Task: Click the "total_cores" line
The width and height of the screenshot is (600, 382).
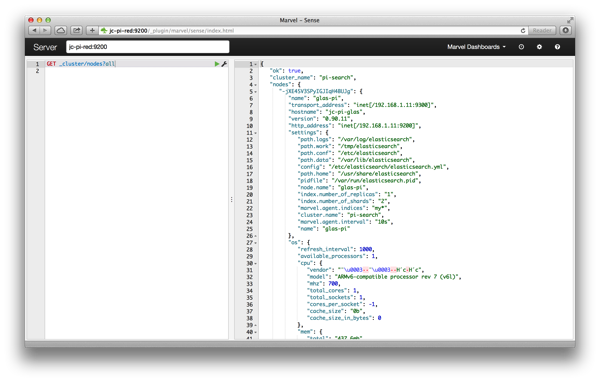Action: point(333,291)
